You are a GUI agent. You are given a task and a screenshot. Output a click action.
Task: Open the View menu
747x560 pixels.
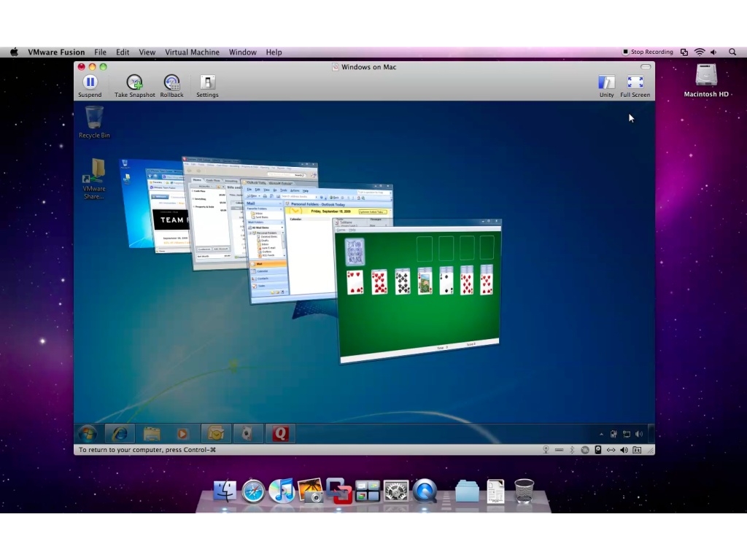point(147,52)
